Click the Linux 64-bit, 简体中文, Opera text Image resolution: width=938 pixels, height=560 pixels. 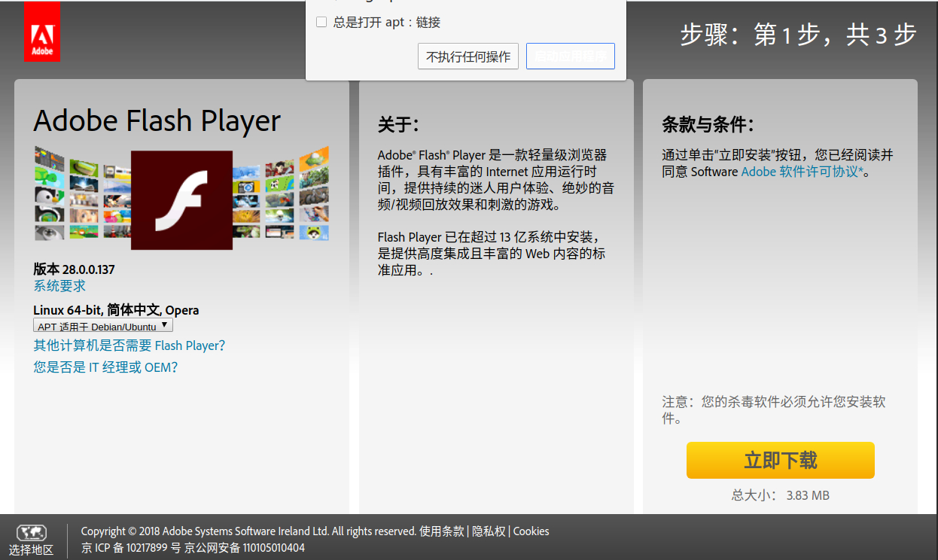point(116,310)
